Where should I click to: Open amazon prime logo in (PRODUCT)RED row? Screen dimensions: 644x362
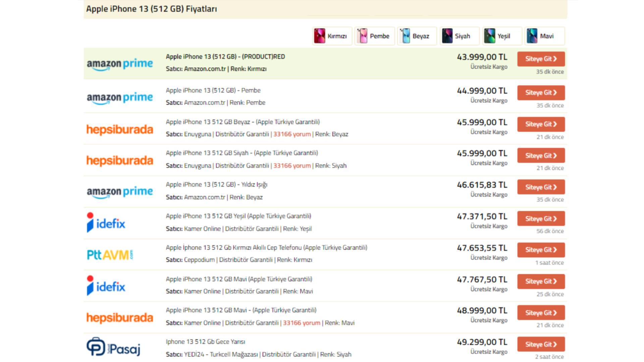[120, 64]
